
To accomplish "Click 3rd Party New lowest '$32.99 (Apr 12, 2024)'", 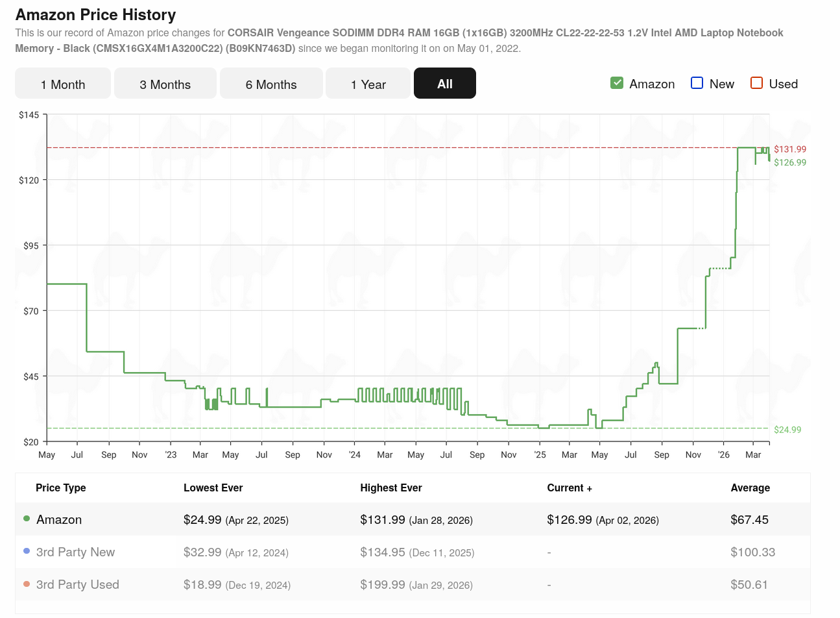I will (236, 552).
